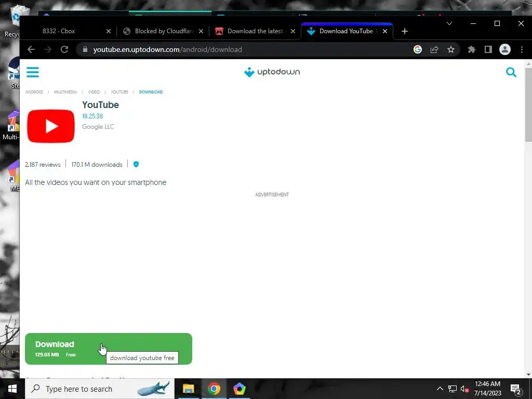Click the YouTube app icon image
The width and height of the screenshot is (532, 399).
pyautogui.click(x=51, y=126)
